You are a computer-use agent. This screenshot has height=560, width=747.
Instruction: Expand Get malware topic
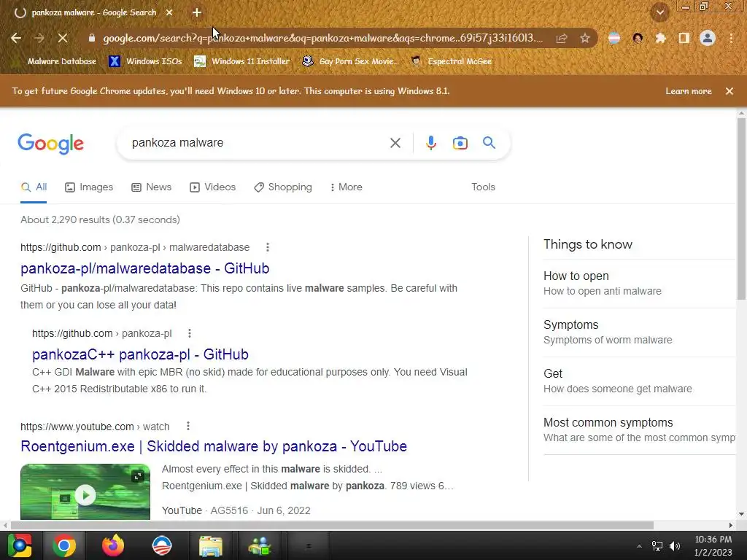tap(639, 381)
